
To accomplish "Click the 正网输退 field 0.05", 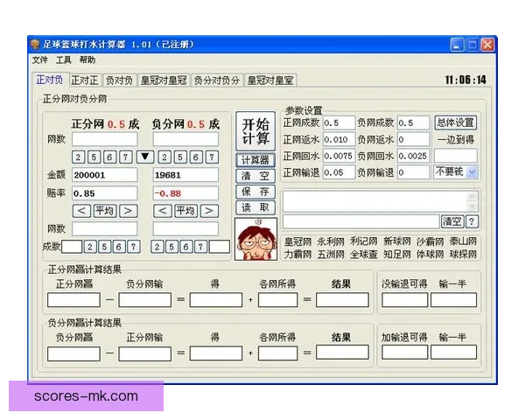I will pos(339,172).
